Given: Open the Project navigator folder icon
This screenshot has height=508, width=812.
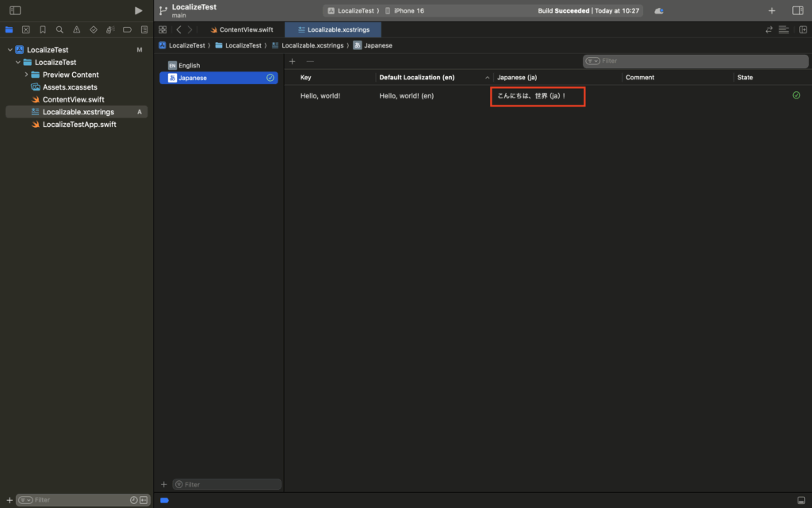Looking at the screenshot, I should (x=9, y=29).
